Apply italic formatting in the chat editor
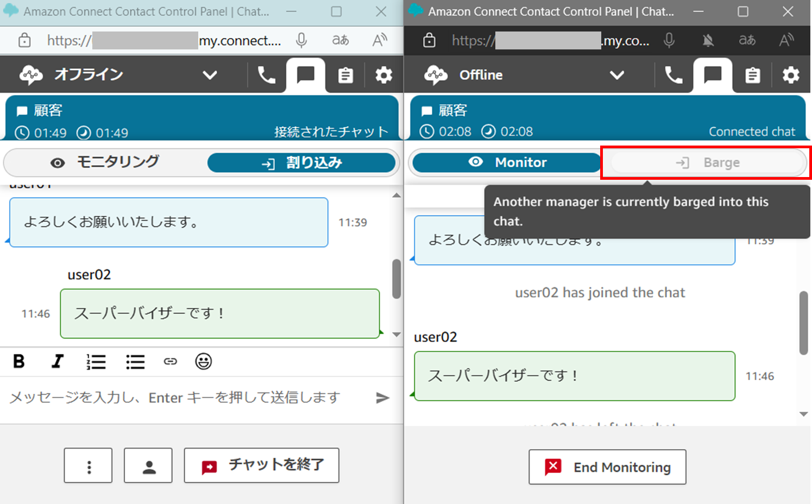The image size is (812, 504). coord(57,361)
